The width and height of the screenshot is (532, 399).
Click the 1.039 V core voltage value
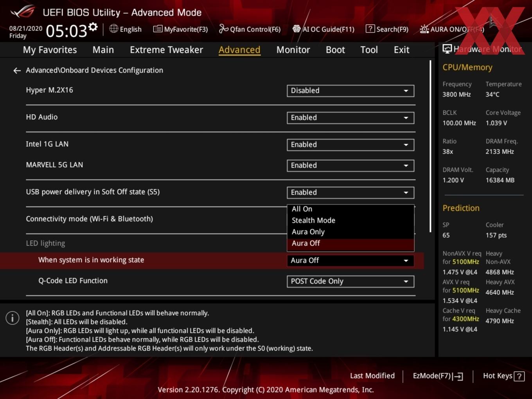pos(496,123)
